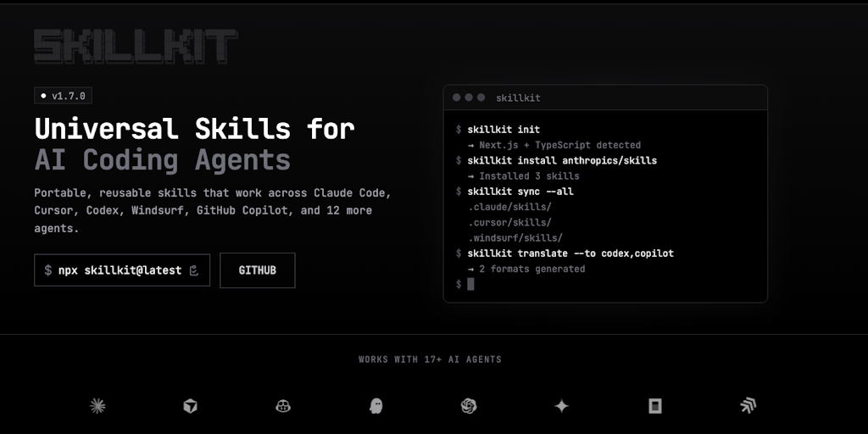Click '.windsurf/skills/' path line
Screen dimensions: 868x434
[515, 238]
